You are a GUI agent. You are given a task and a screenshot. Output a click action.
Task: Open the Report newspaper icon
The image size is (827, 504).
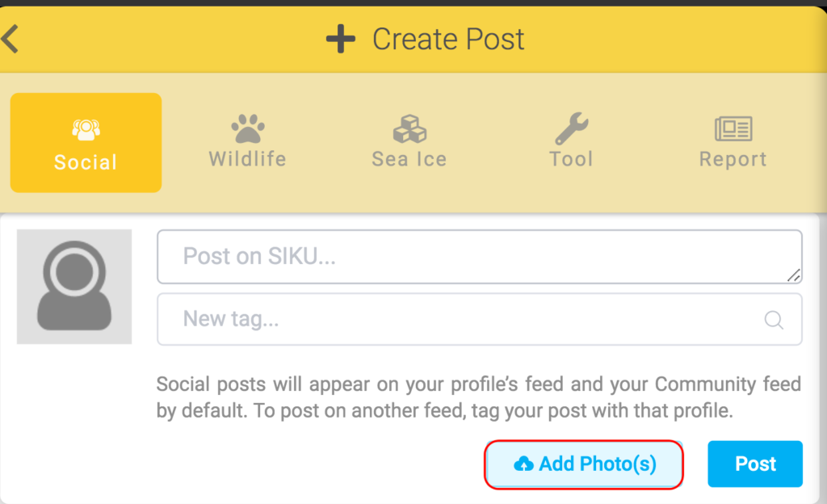coord(733,128)
